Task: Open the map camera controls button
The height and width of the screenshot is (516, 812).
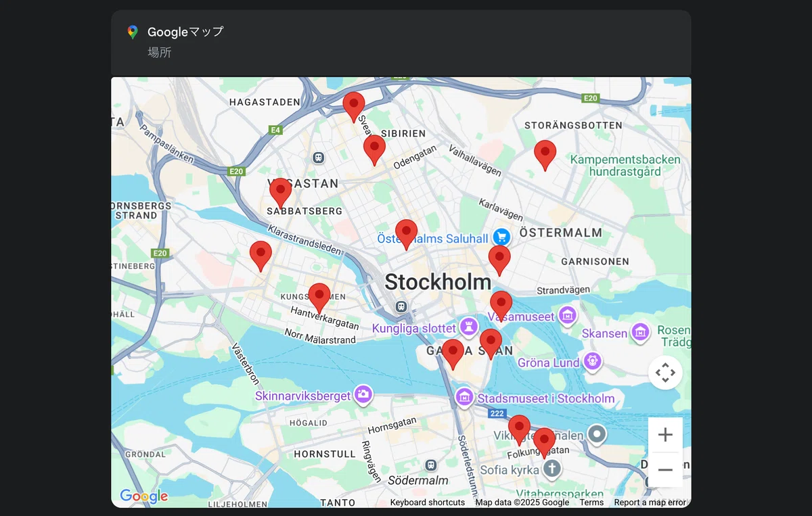Action: pos(665,373)
